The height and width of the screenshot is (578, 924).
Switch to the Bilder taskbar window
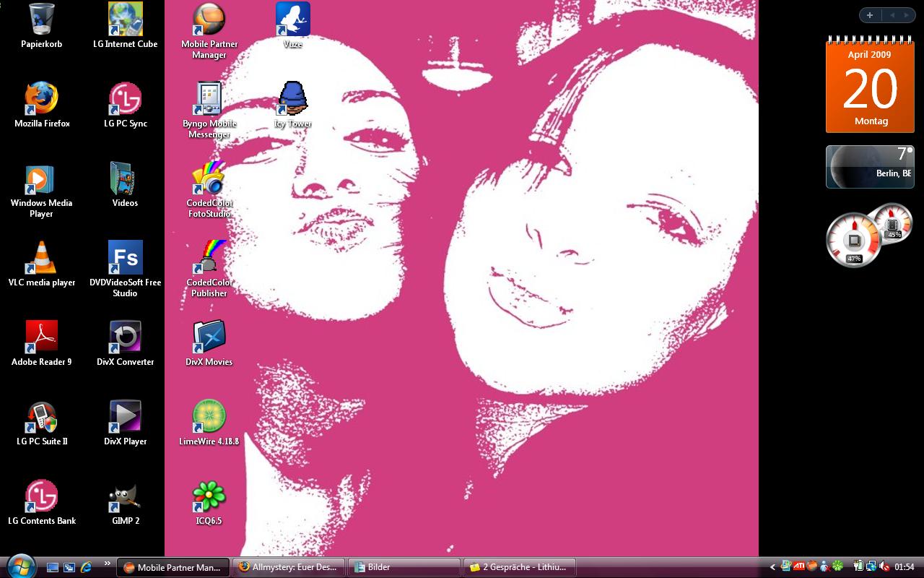404,567
